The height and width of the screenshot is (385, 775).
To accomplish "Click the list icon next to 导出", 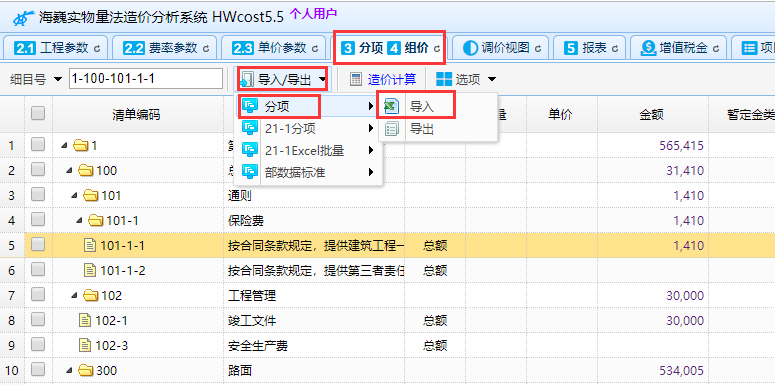I will click(x=391, y=129).
